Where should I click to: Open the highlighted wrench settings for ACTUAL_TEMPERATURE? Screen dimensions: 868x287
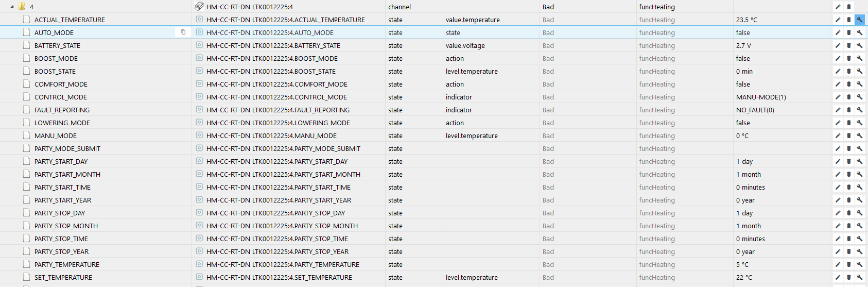point(859,20)
